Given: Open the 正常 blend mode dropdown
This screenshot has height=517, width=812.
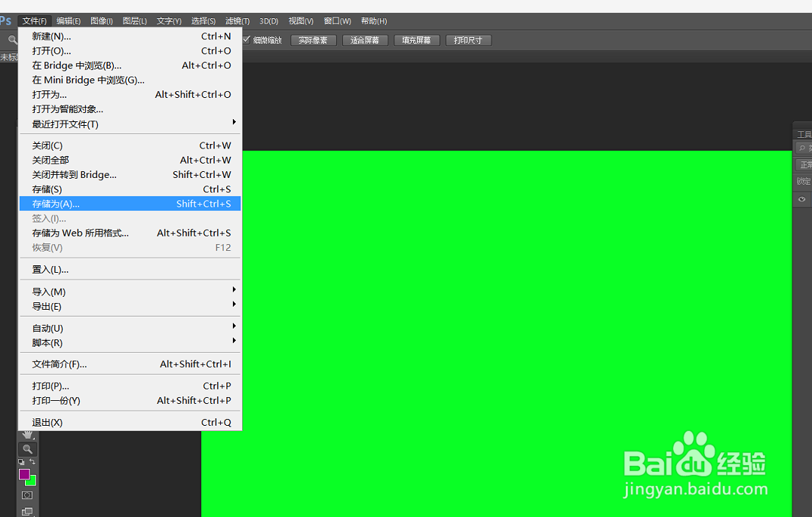Looking at the screenshot, I should pos(804,164).
